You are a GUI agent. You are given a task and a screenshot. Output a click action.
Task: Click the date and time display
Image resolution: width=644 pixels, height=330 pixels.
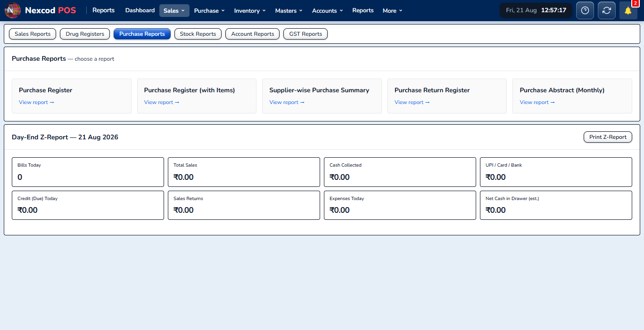point(536,10)
